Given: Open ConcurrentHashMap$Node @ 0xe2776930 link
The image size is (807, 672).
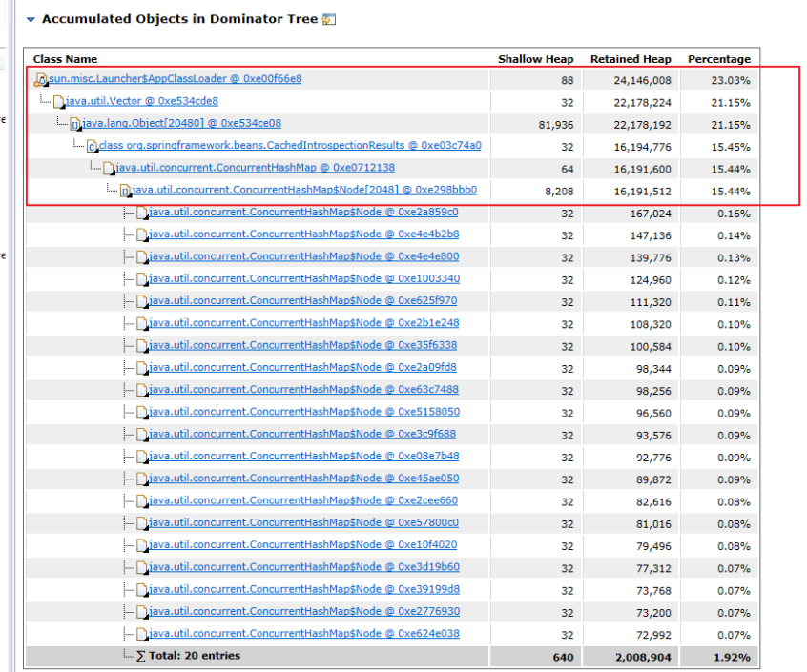Looking at the screenshot, I should coord(304,611).
